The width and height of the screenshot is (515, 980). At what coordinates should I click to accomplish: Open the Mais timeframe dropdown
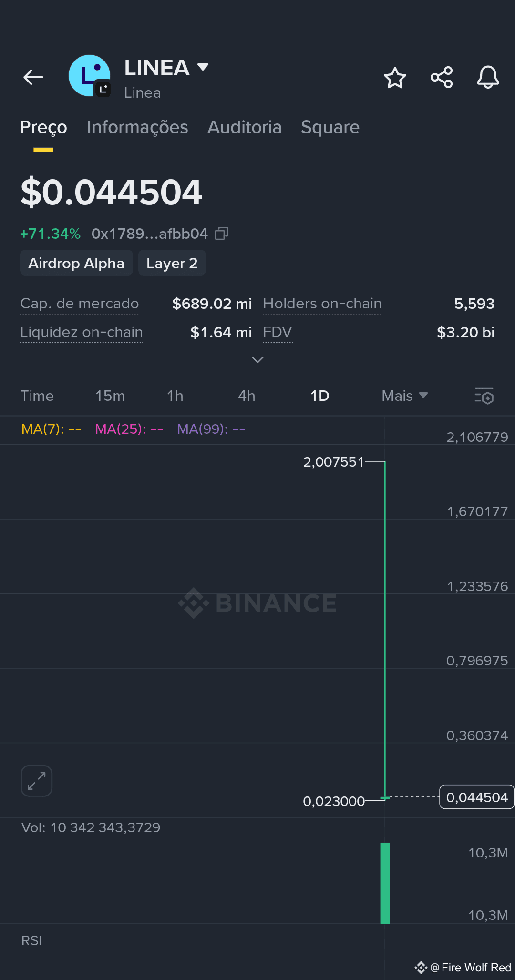click(x=404, y=396)
